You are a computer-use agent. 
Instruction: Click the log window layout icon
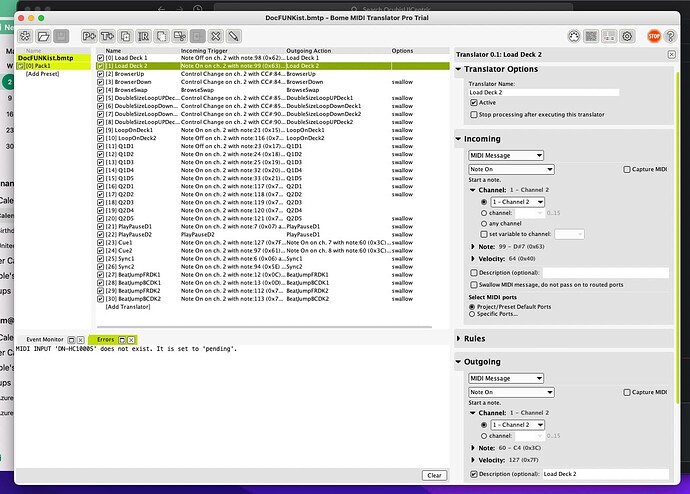coord(609,36)
